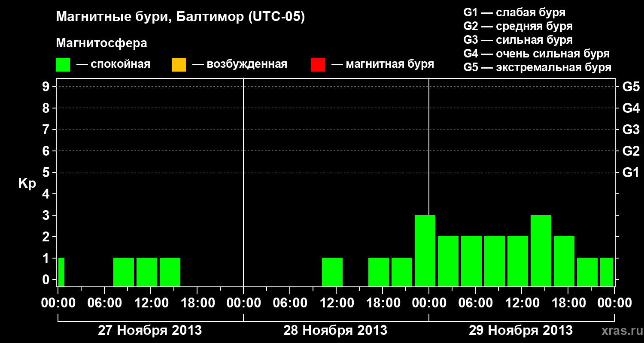Click legend line 'G5 — экстремальная буря'
644x343 pixels.
pos(537,67)
